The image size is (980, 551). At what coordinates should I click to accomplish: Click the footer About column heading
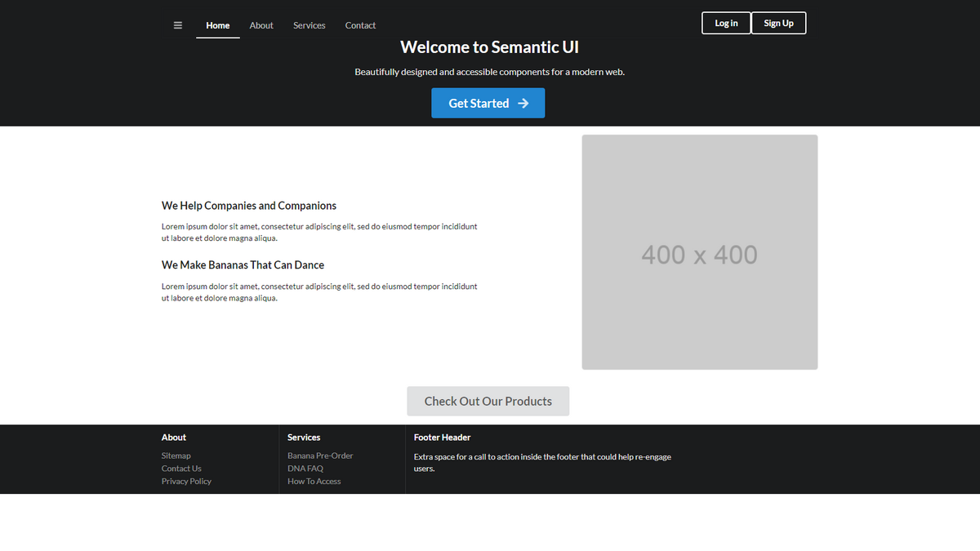(174, 438)
